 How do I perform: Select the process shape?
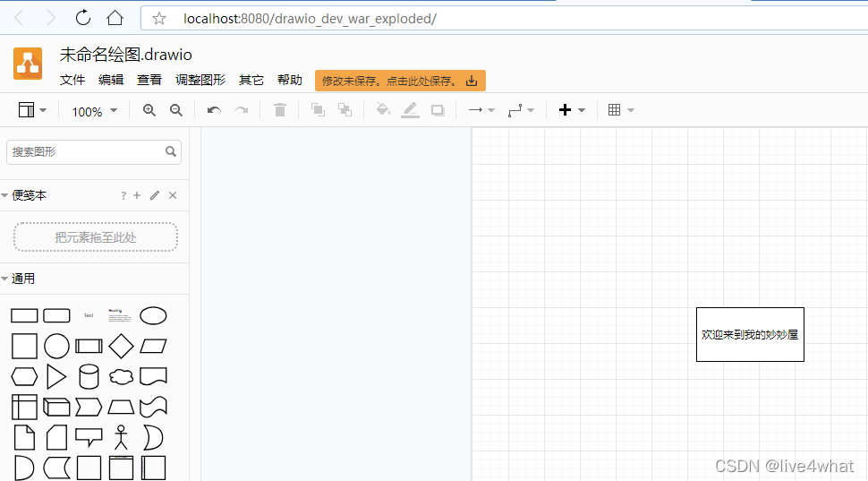(x=89, y=347)
